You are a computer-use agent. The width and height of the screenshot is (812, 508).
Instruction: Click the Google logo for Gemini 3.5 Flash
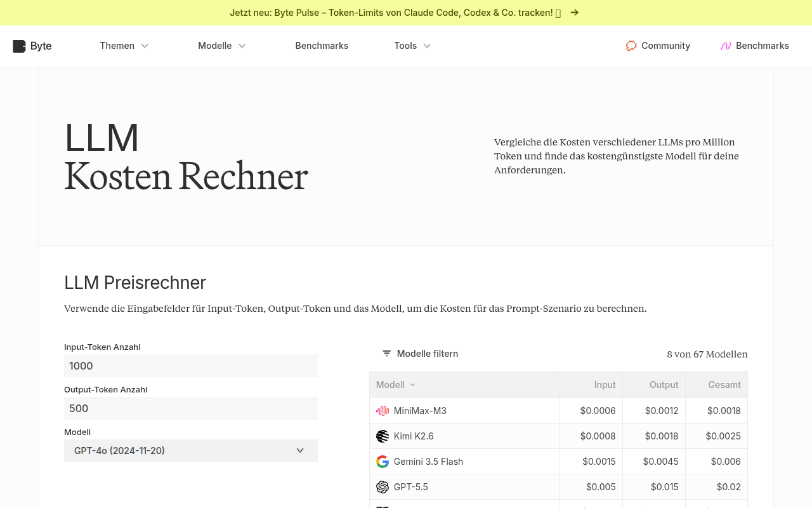(x=383, y=462)
